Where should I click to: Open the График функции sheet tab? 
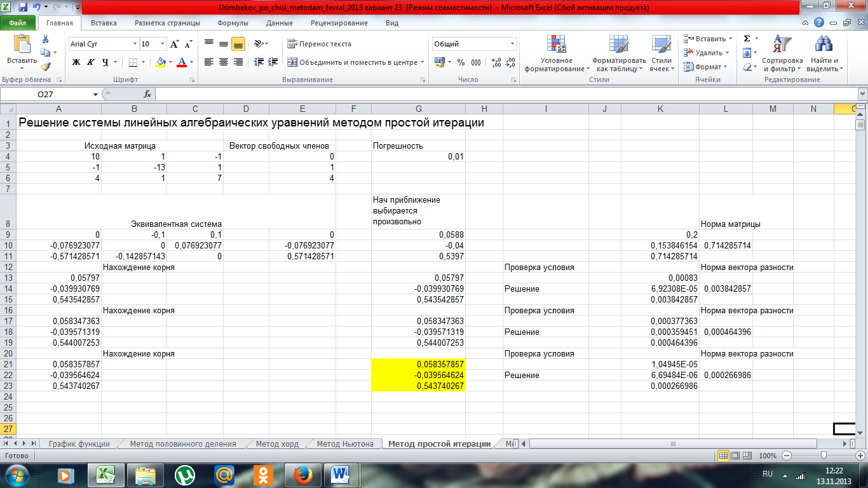79,444
